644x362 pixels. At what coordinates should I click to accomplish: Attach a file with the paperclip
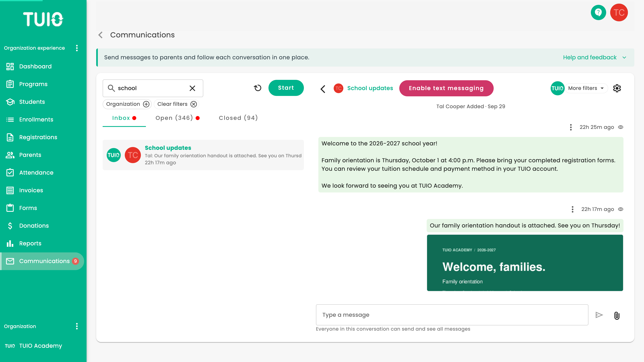[x=617, y=316]
